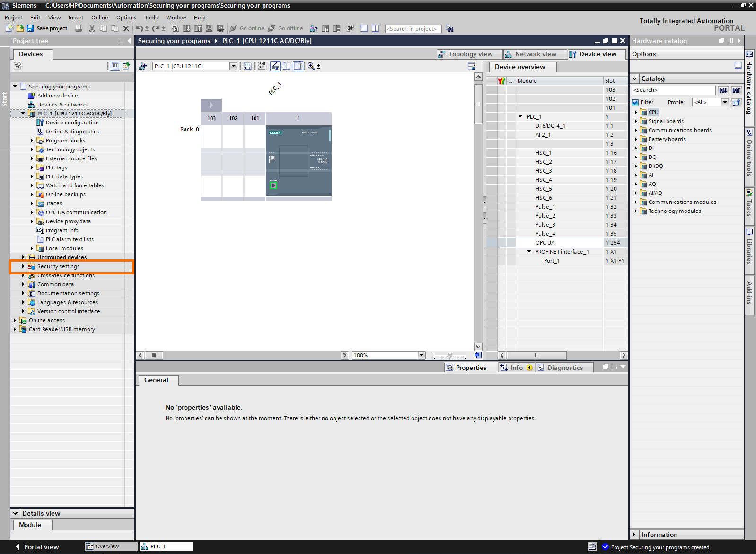
Task: Collapse the PLC_1 [CPU 1211C AC/DC/Rly] node
Action: point(23,114)
